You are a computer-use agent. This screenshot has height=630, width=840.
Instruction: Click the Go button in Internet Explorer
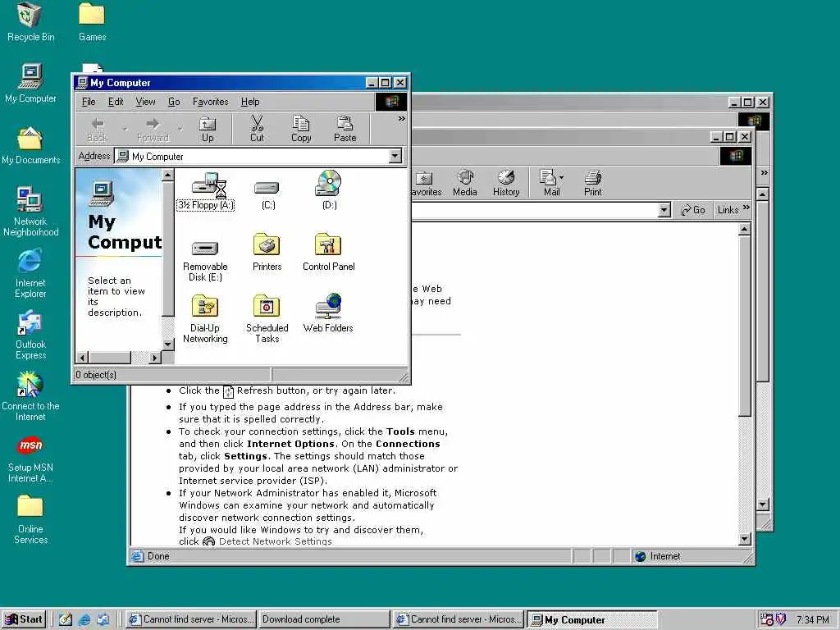click(692, 210)
